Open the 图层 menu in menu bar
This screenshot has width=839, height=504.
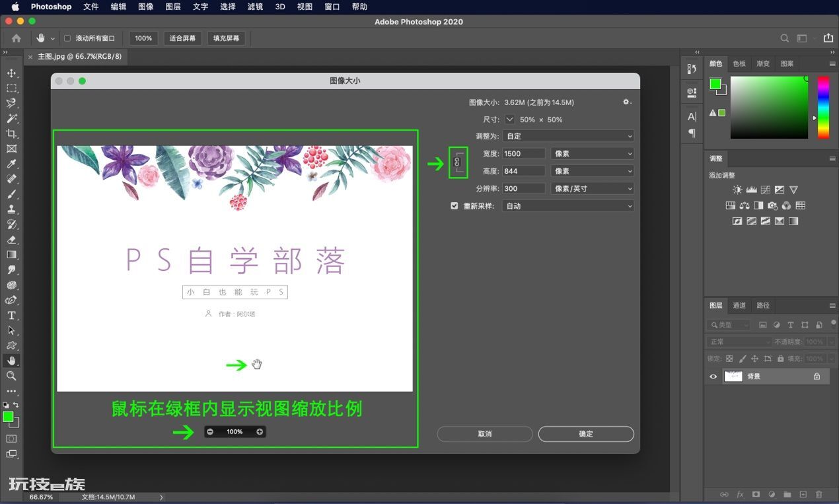[173, 7]
